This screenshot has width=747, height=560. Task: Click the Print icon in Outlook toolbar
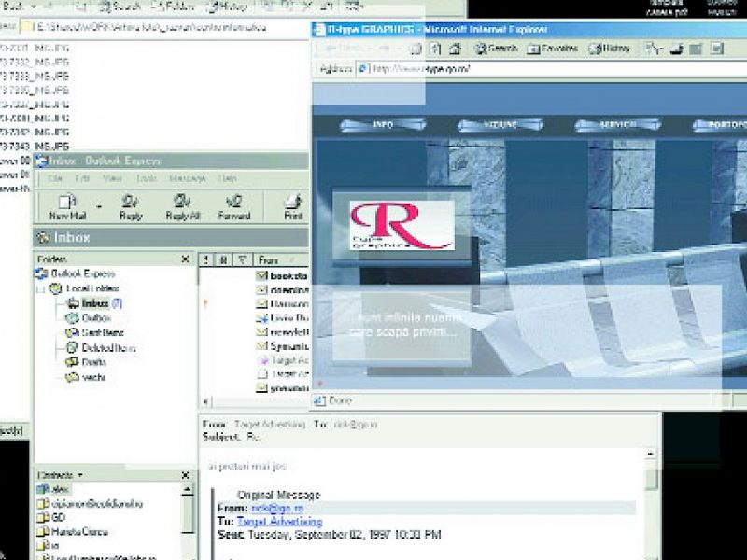pos(293,204)
